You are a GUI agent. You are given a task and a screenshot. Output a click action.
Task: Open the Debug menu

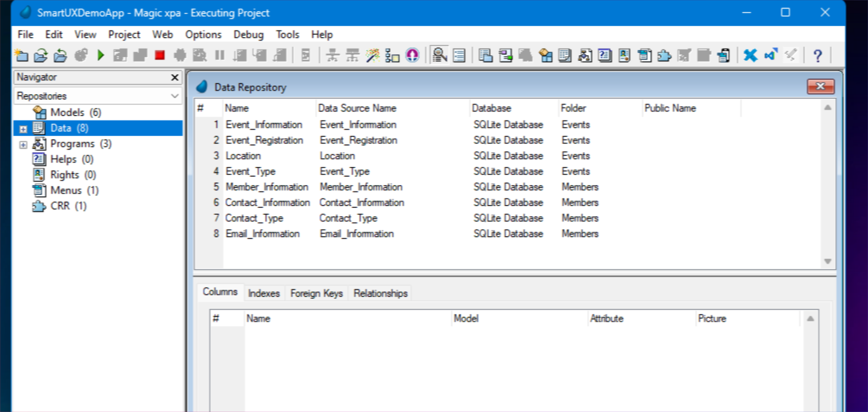point(248,34)
